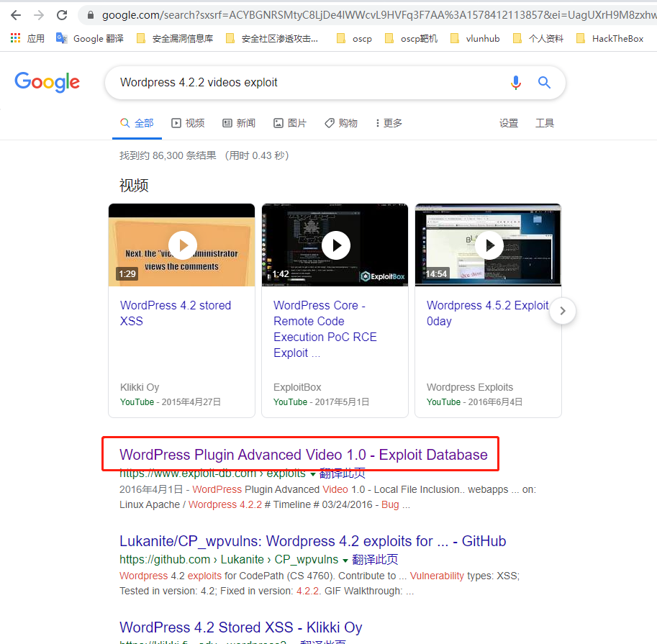Click the Google logo
Viewport: 657px width, 644px height.
pos(47,82)
